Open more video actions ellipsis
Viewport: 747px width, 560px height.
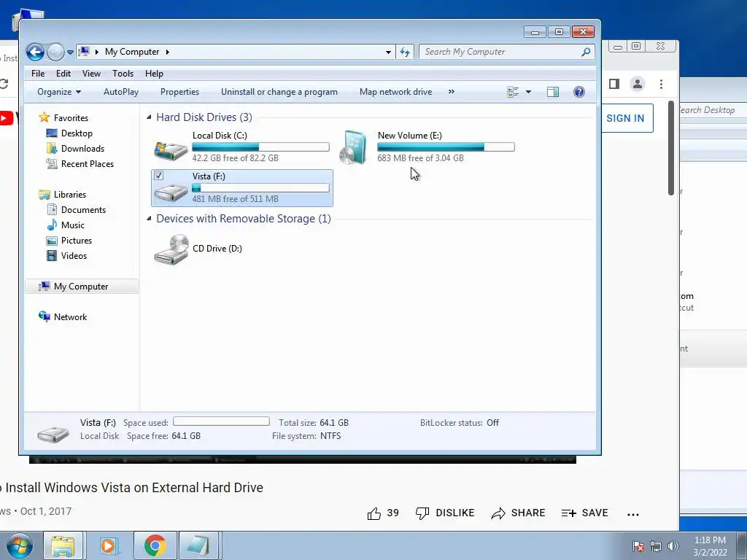coord(633,514)
